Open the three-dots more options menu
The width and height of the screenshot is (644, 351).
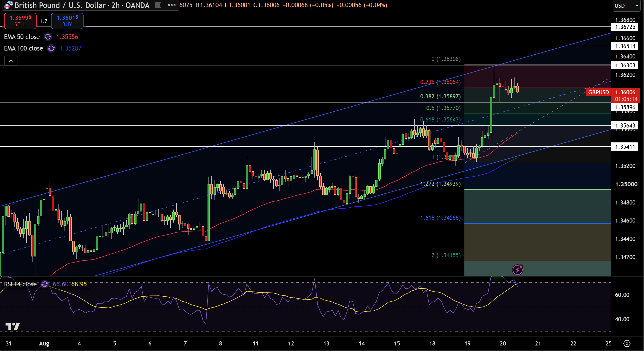coord(171,5)
